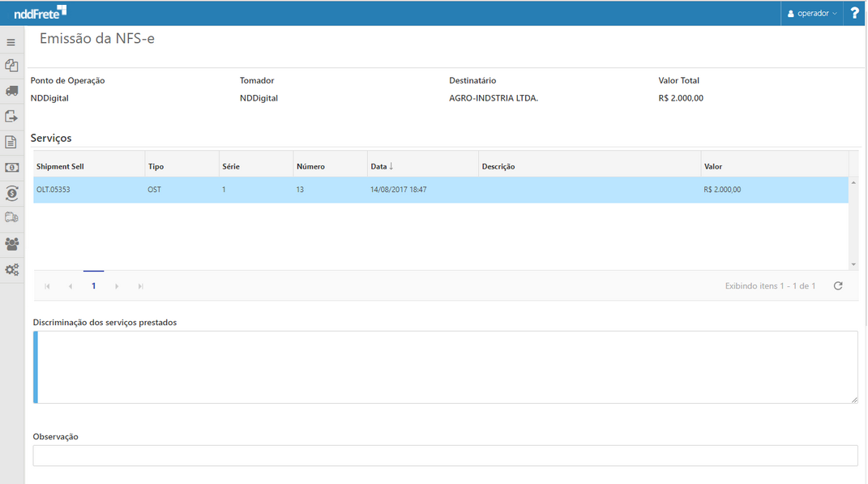The width and height of the screenshot is (868, 484).
Task: Open the operador user dropdown
Action: coord(812,13)
